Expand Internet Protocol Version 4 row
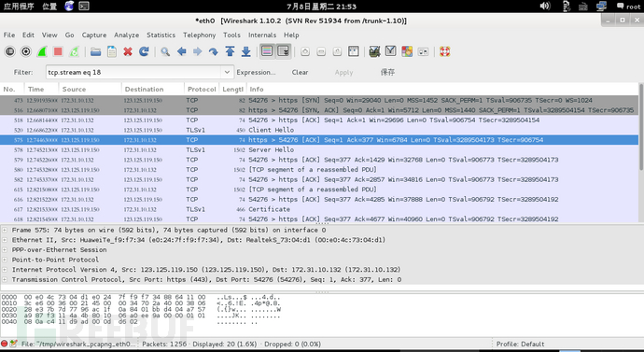The width and height of the screenshot is (644, 352). click(5, 270)
